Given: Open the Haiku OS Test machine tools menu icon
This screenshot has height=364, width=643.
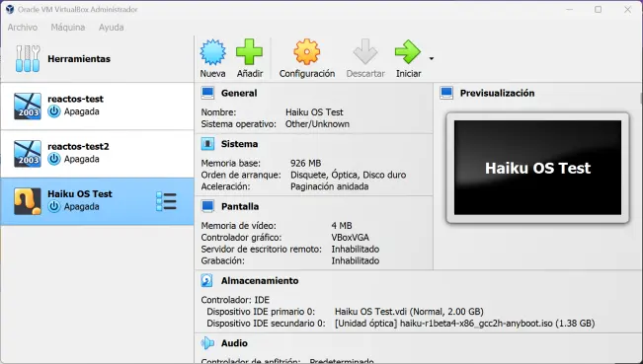Looking at the screenshot, I should coord(166,201).
